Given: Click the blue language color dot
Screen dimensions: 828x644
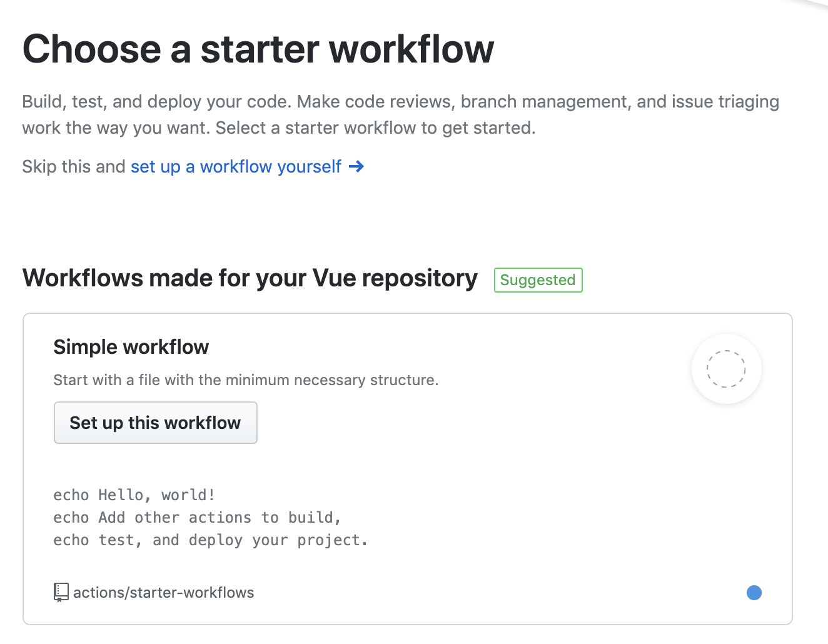Looking at the screenshot, I should click(x=754, y=593).
